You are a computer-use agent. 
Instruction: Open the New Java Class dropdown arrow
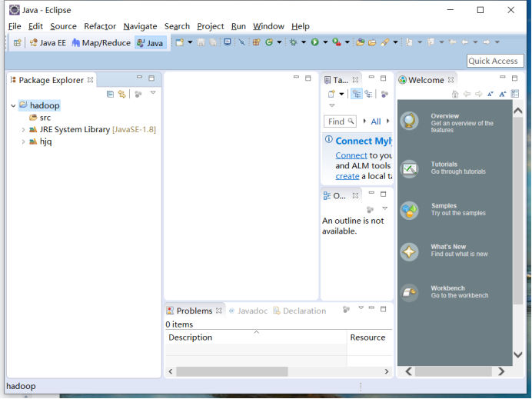coord(279,42)
